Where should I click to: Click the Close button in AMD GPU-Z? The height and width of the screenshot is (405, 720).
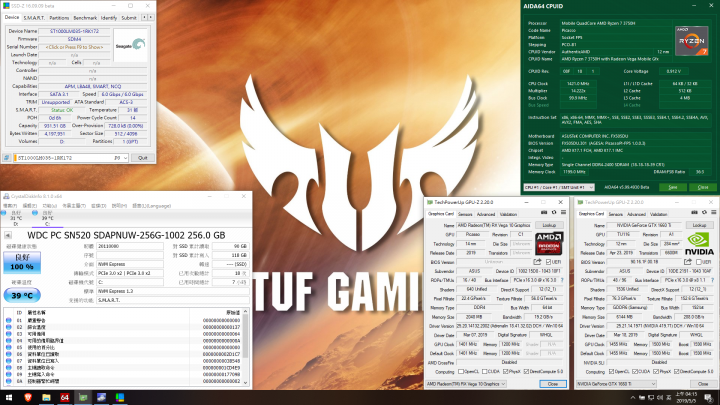pos(552,383)
